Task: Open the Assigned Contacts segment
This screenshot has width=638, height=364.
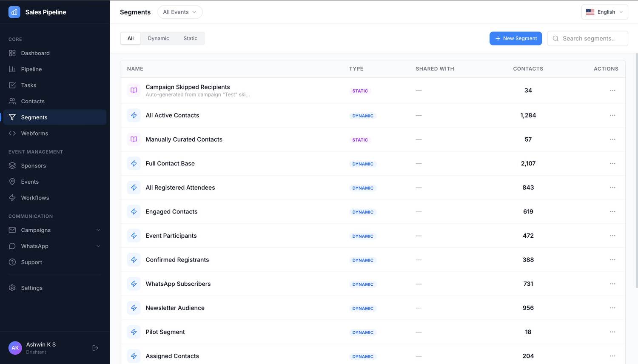Action: 172,356
